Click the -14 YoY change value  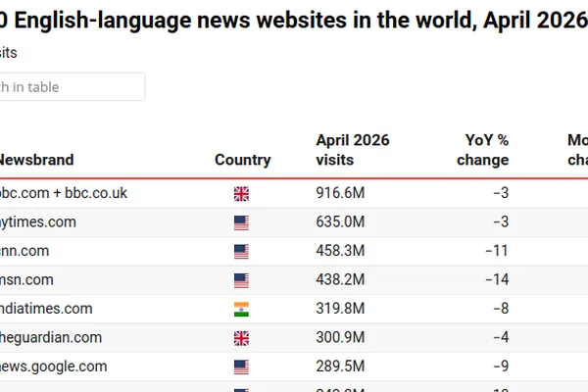click(x=497, y=279)
